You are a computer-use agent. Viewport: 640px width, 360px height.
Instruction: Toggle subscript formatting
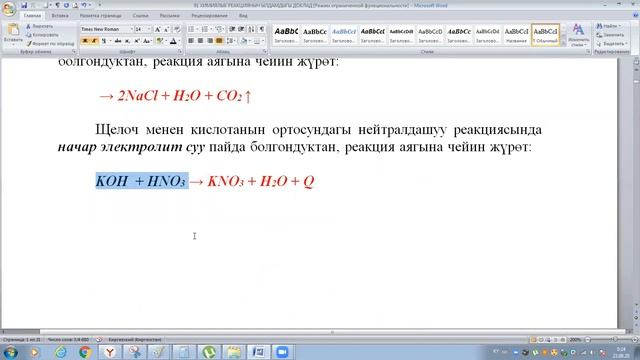click(127, 41)
